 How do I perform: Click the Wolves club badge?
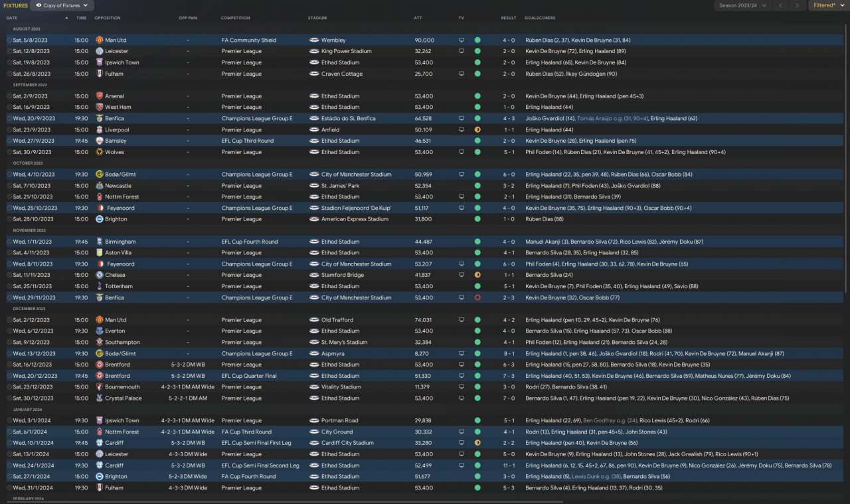pos(99,152)
